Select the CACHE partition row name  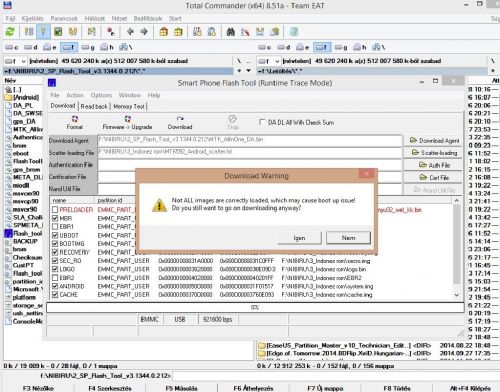point(69,295)
